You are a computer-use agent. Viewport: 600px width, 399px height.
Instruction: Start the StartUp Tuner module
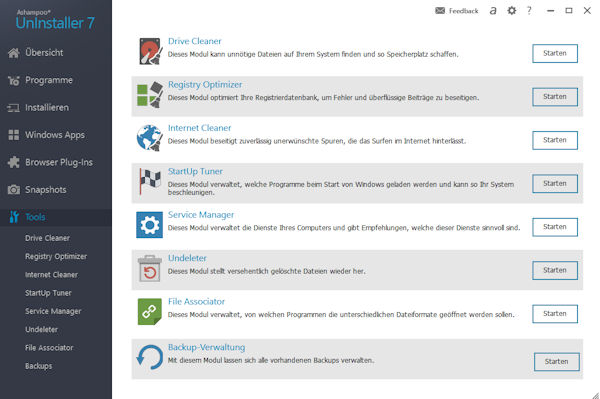tap(555, 184)
